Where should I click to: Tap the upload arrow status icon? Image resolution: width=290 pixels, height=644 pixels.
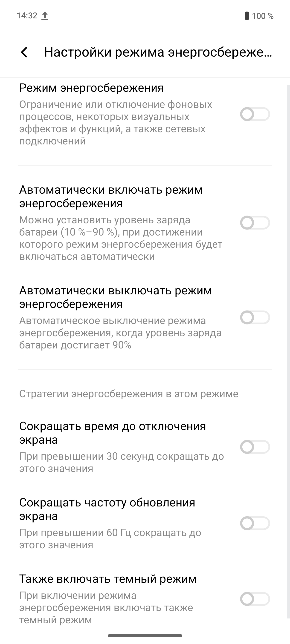pos(45,16)
